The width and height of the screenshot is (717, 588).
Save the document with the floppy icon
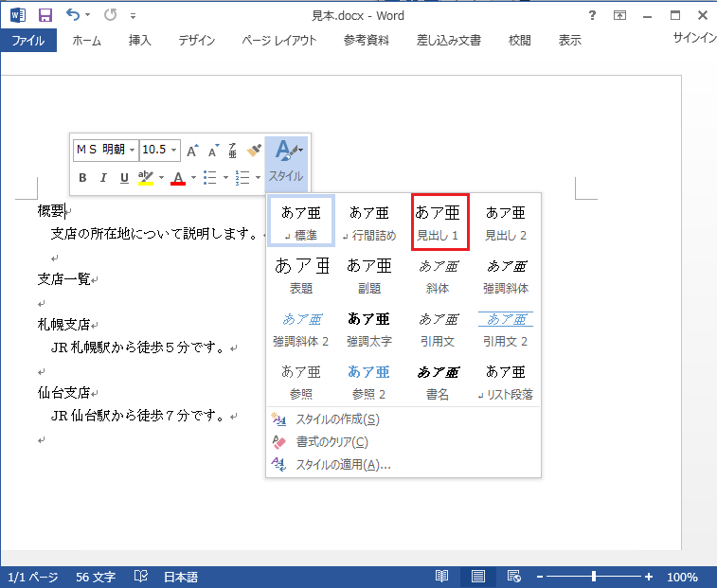tap(45, 15)
